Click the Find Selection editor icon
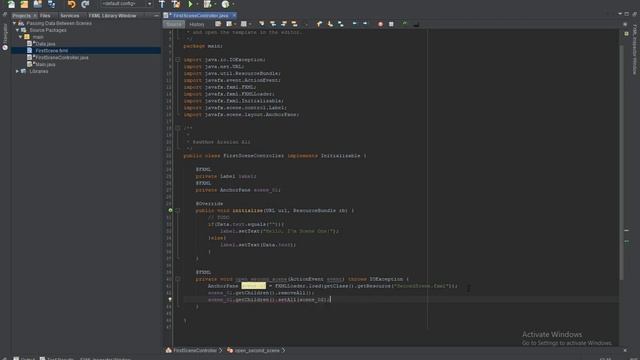The height and width of the screenshot is (360, 640). [262, 24]
